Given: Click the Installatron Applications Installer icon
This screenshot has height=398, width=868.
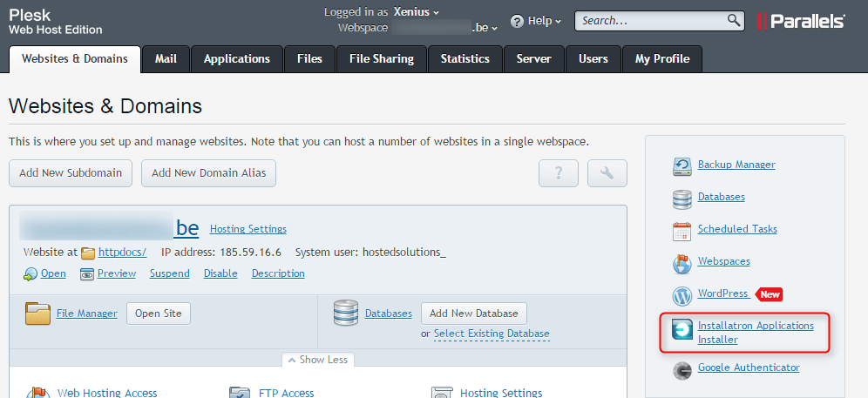Looking at the screenshot, I should pyautogui.click(x=682, y=329).
